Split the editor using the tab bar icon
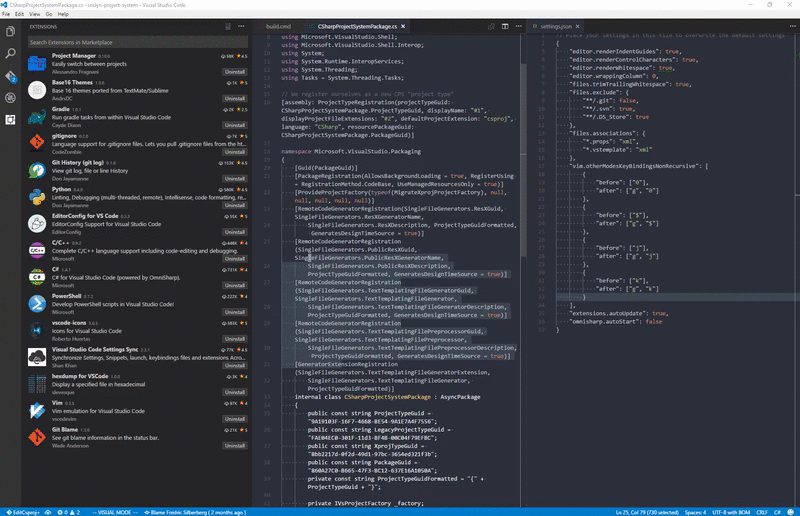Image resolution: width=800 pixels, height=516 pixels. tap(507, 27)
